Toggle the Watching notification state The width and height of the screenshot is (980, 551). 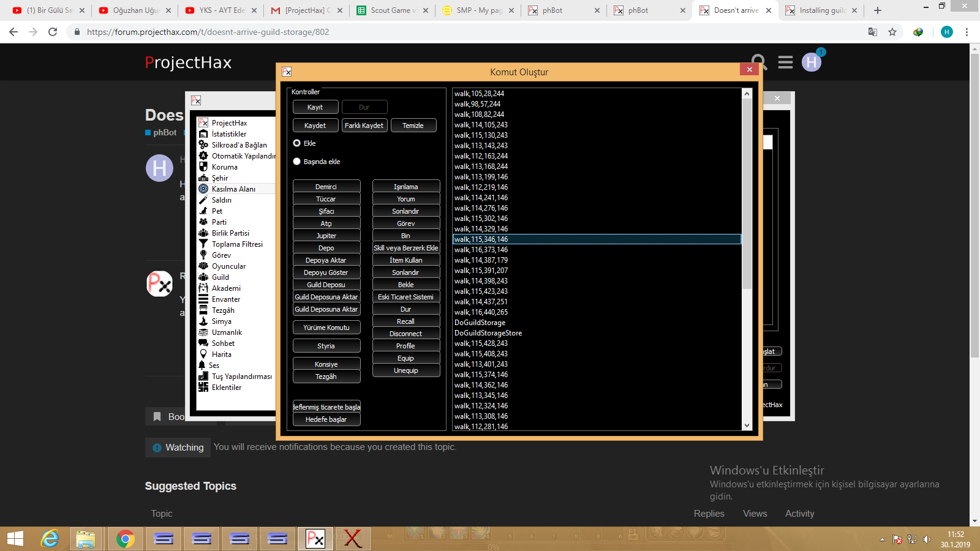click(178, 448)
